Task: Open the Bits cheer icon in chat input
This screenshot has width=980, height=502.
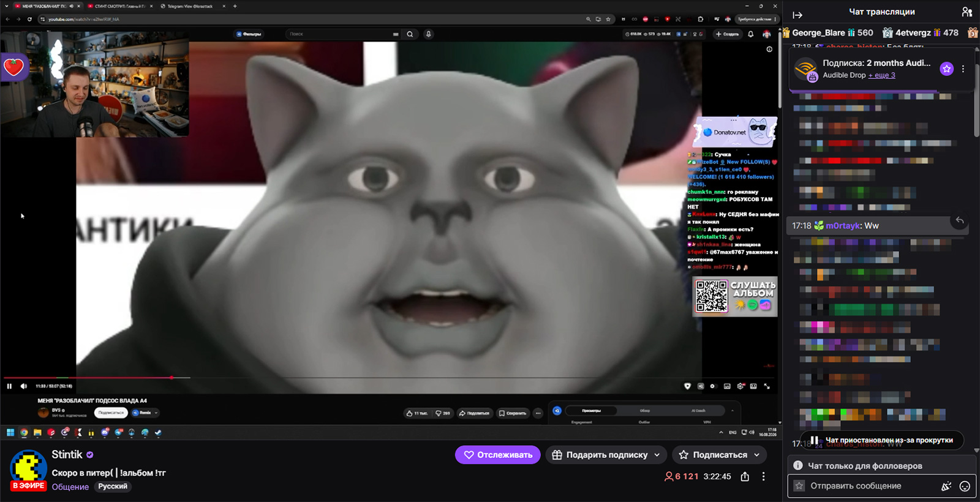Action: pyautogui.click(x=946, y=486)
